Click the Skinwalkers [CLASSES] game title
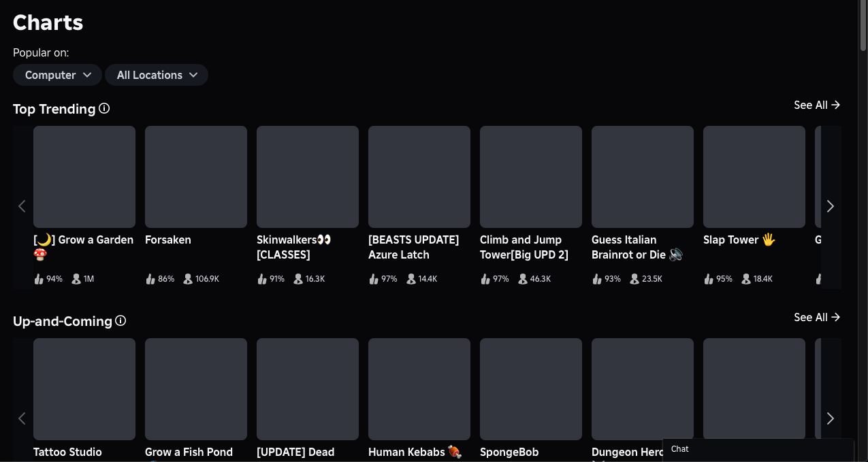Viewport: 868px width, 462px height. click(x=293, y=247)
